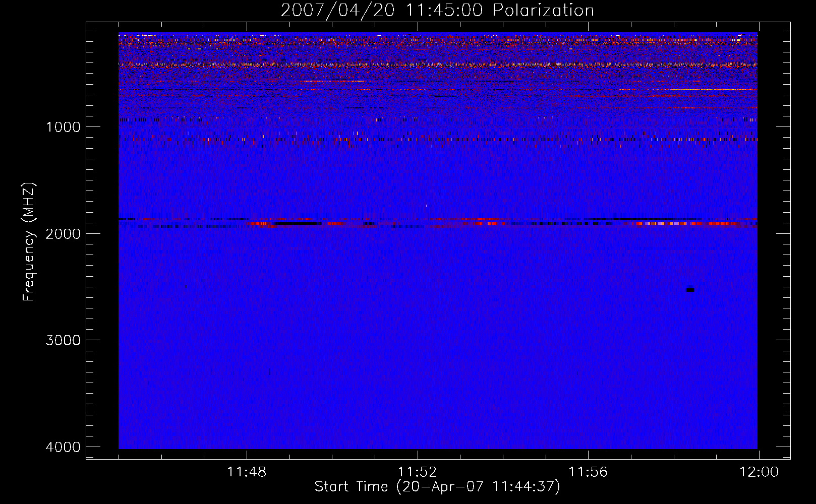Click the 3000 frequency tick label
The width and height of the screenshot is (816, 504).
click(x=63, y=340)
